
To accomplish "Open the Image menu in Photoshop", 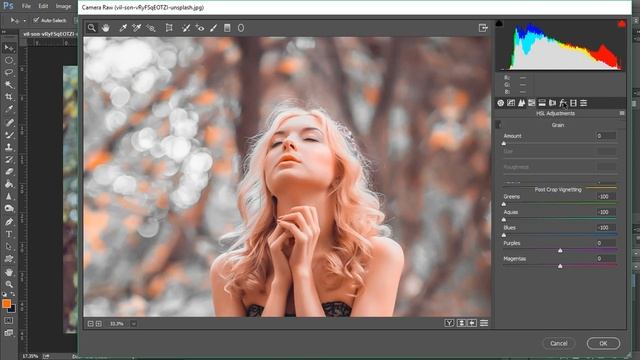I will [63, 6].
